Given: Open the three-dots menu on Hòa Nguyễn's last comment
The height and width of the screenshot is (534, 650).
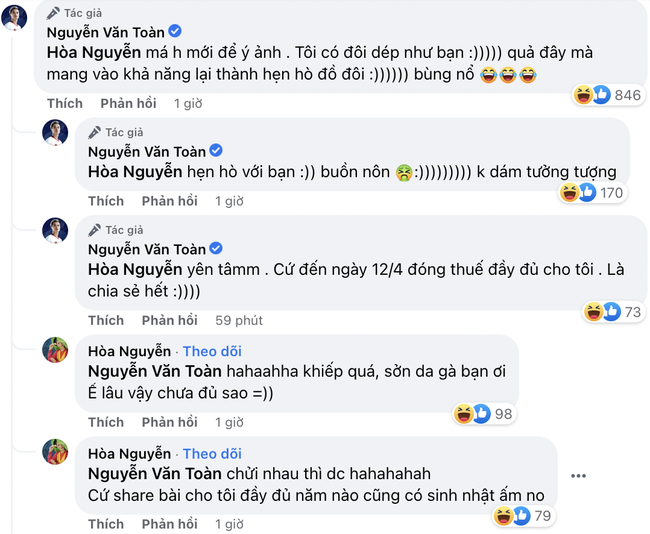Looking at the screenshot, I should [578, 476].
